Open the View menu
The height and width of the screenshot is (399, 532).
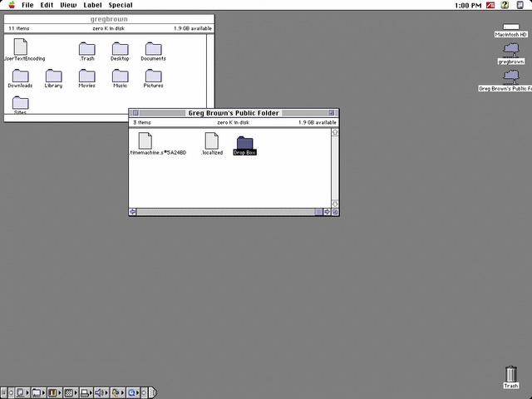(x=68, y=5)
